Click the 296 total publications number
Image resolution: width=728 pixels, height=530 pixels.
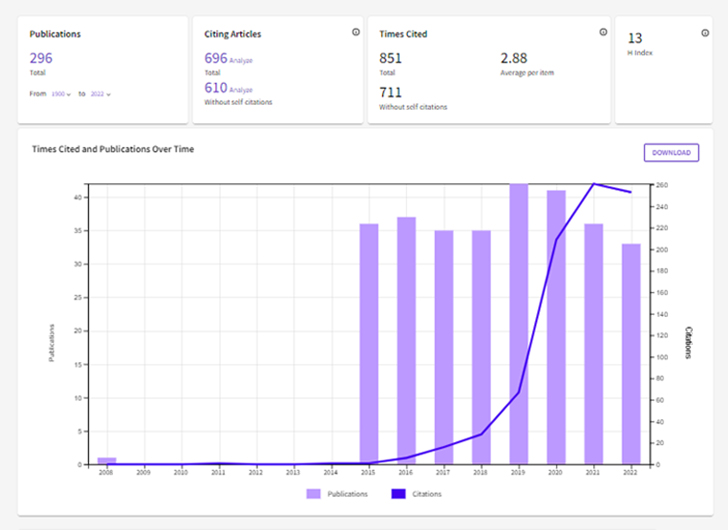(x=41, y=58)
